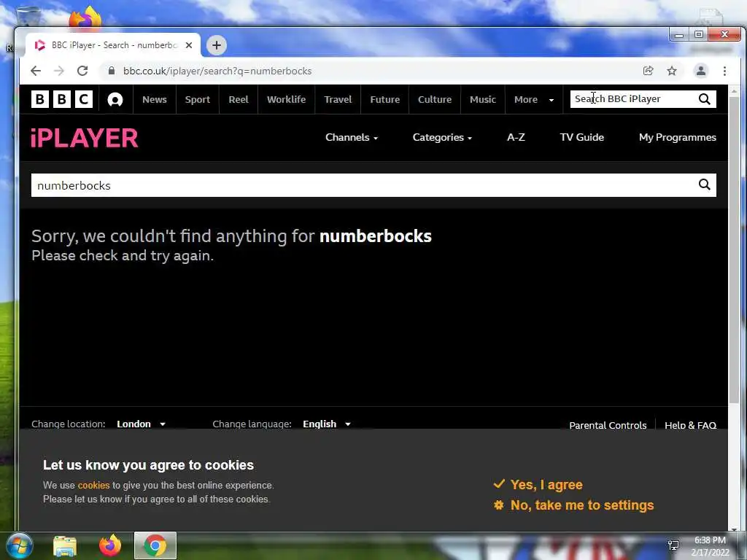Close the BBC iPlayer tab
The height and width of the screenshot is (560, 747).
click(x=189, y=45)
